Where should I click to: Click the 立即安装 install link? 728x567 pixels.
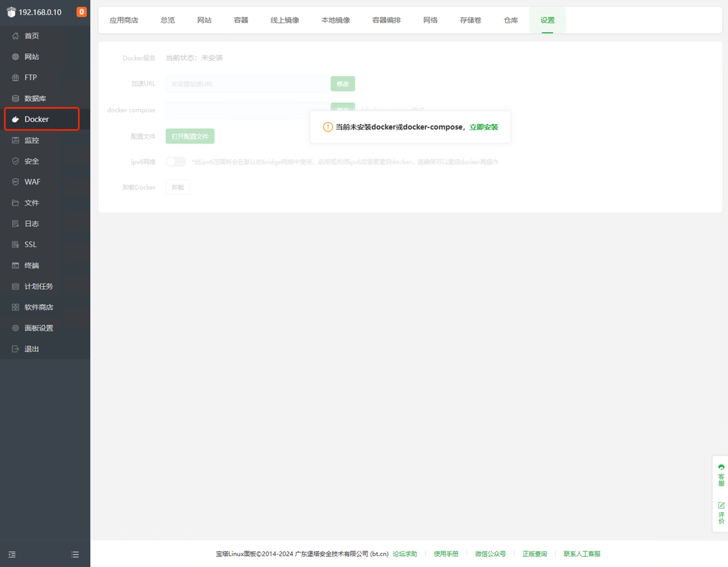pos(483,127)
